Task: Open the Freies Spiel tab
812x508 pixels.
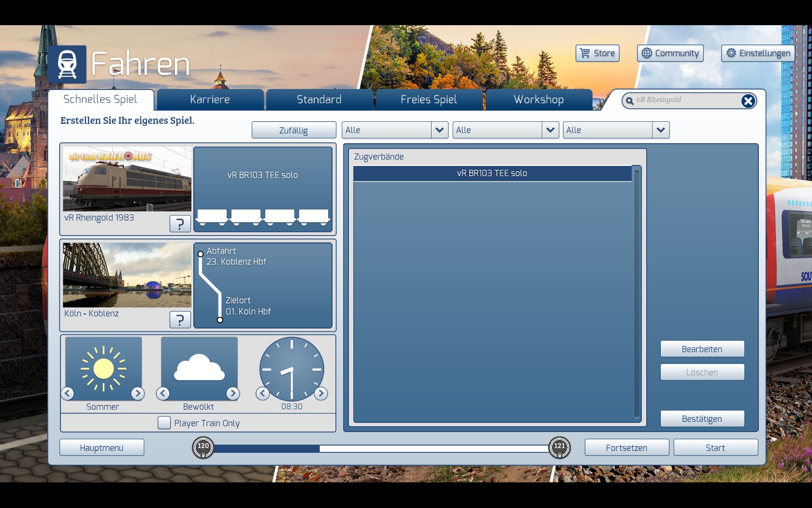Action: point(429,100)
